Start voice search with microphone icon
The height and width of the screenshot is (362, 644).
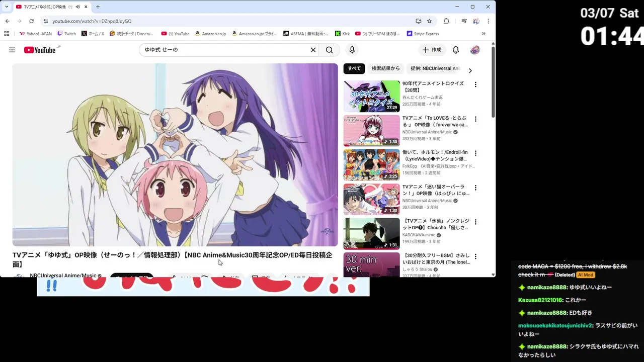pyautogui.click(x=352, y=50)
